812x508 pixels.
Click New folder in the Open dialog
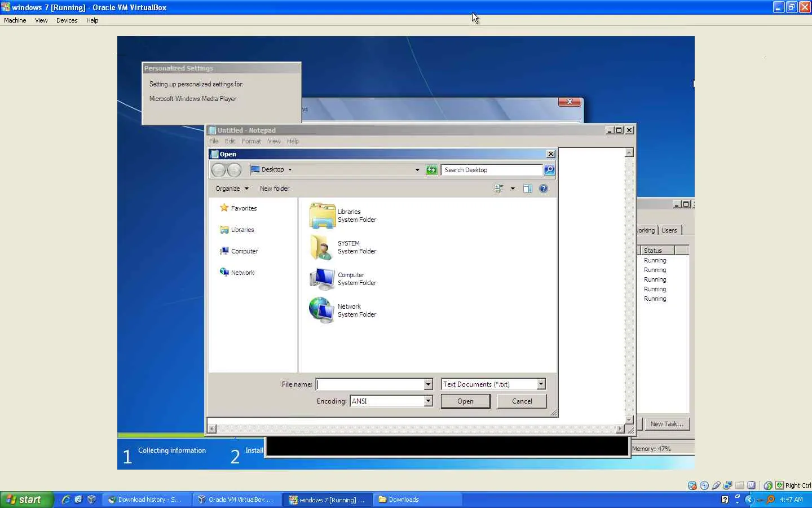(275, 189)
